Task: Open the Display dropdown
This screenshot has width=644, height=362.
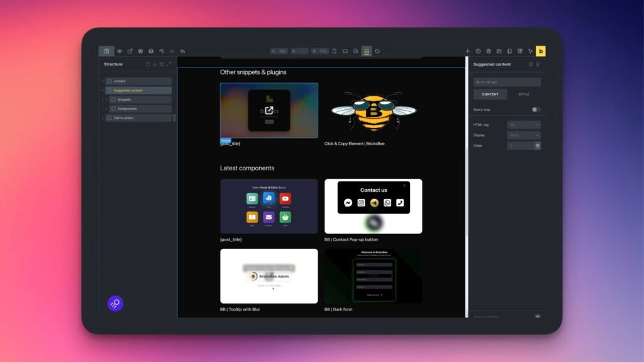Action: 523,135
